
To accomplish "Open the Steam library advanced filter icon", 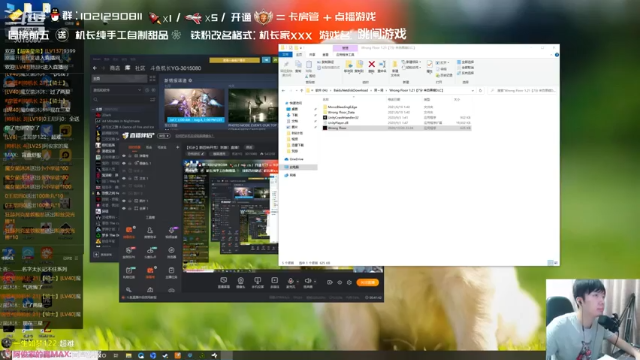I will [153, 100].
